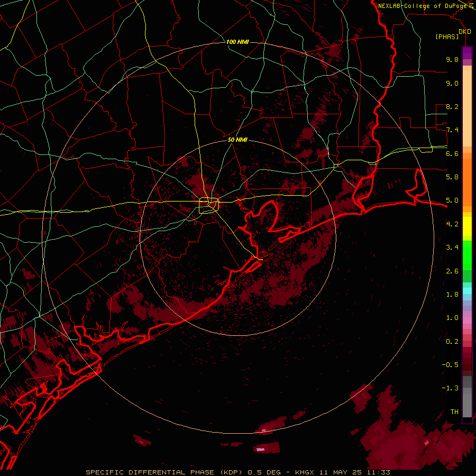Click the 8.2 legend value
Viewport: 476px width, 476px height.
tap(452, 106)
